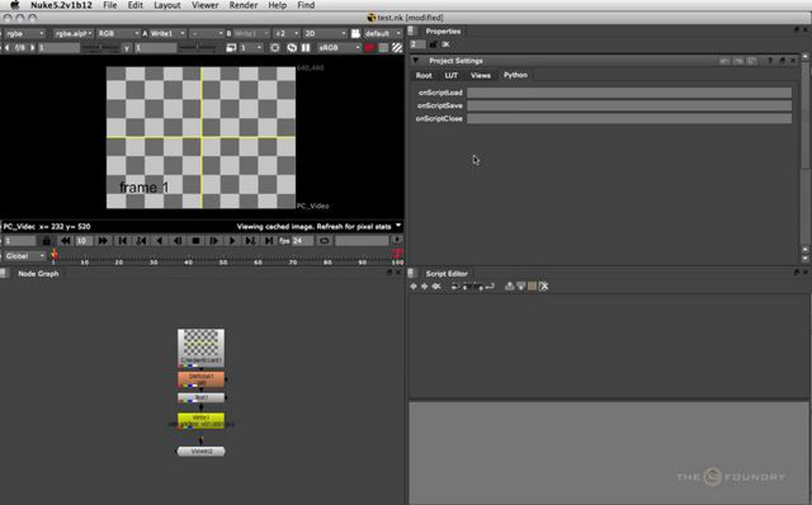
Task: Open the default camera dropdown
Action: pos(383,33)
